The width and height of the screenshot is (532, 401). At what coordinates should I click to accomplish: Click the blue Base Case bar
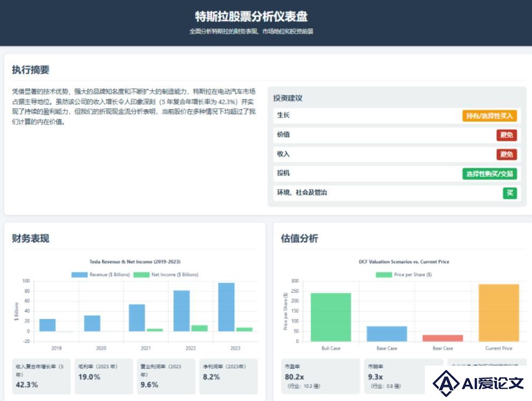point(387,334)
